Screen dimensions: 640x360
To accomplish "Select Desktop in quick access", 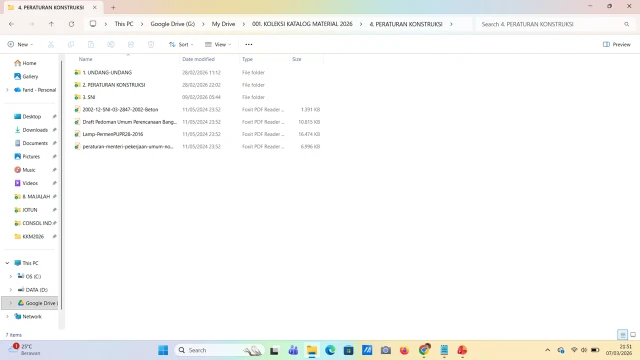I will [x=31, y=117].
